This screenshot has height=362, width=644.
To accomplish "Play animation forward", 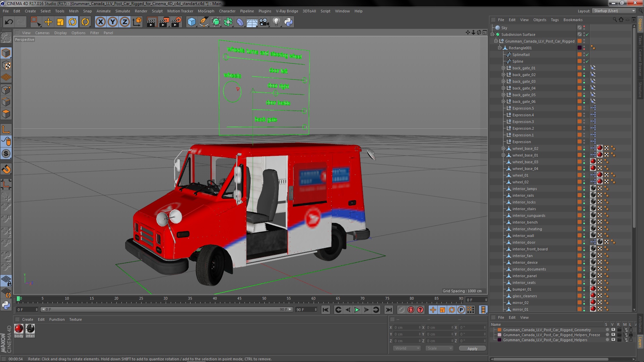I will 357,310.
